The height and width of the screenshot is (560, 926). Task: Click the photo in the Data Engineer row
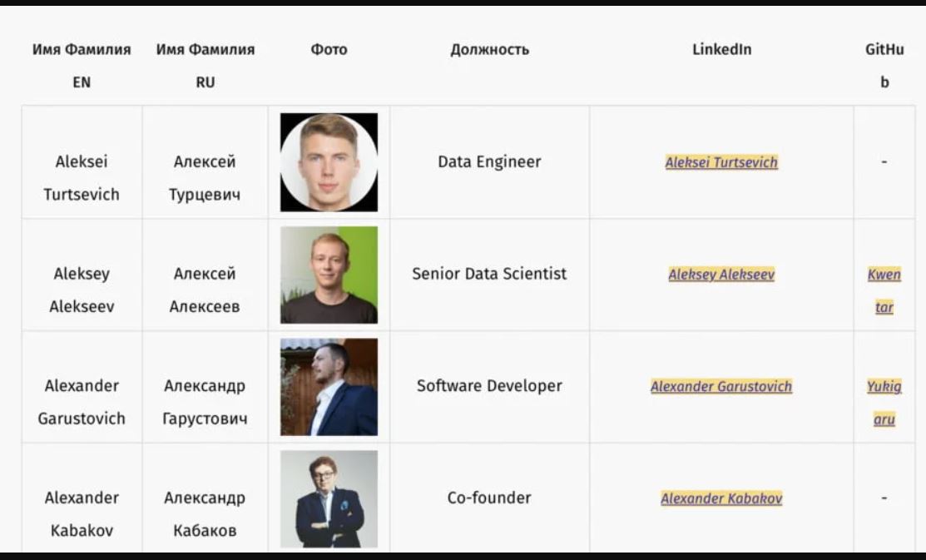pos(329,162)
